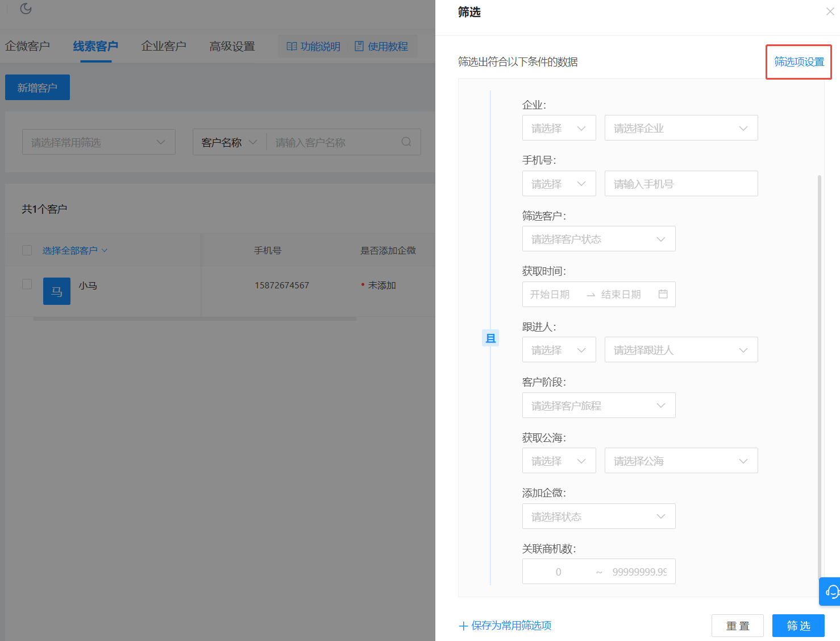The height and width of the screenshot is (641, 840).
Task: Open the 请选择客户状态 dropdown
Action: 598,239
